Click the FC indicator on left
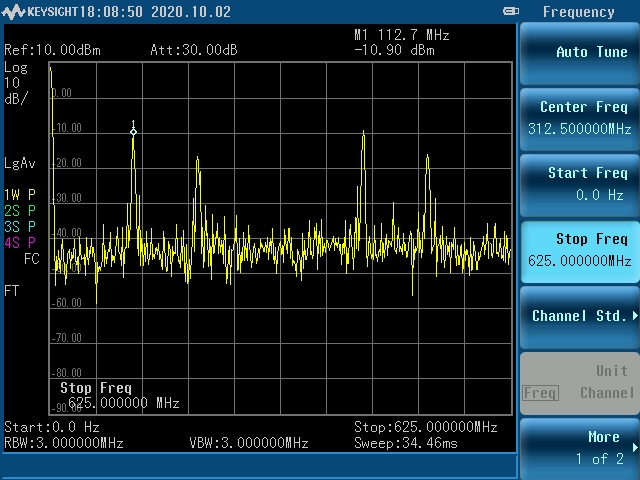The width and height of the screenshot is (640, 480). (31, 259)
